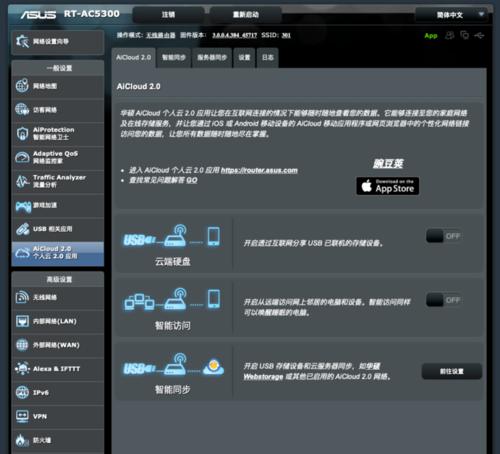
Task: Switch to the 设置 tab
Action: tap(244, 58)
